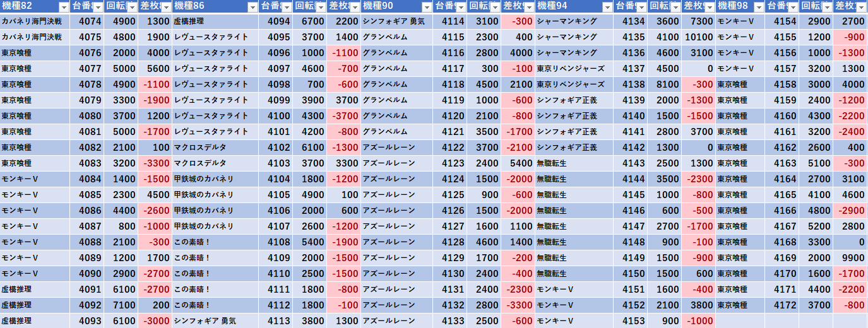Open 台番 filter dropdown right of 機種94
Viewport: 868px width, 328px height.
point(640,7)
